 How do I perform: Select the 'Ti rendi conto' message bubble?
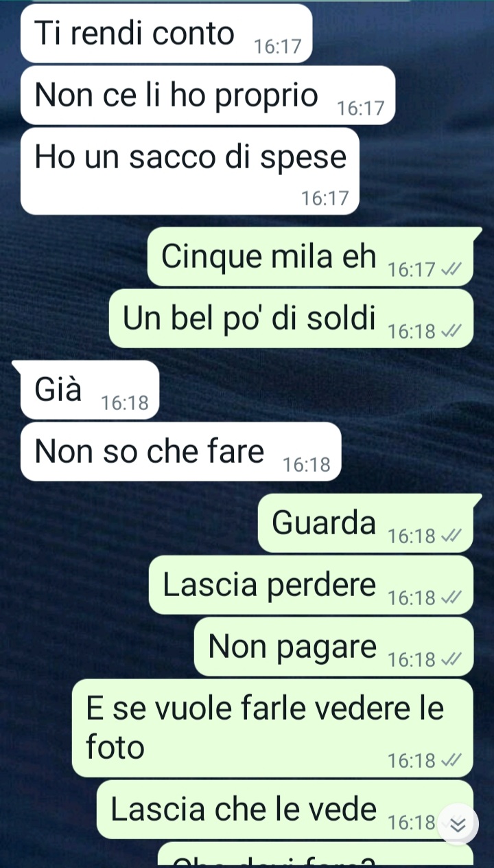tap(166, 34)
